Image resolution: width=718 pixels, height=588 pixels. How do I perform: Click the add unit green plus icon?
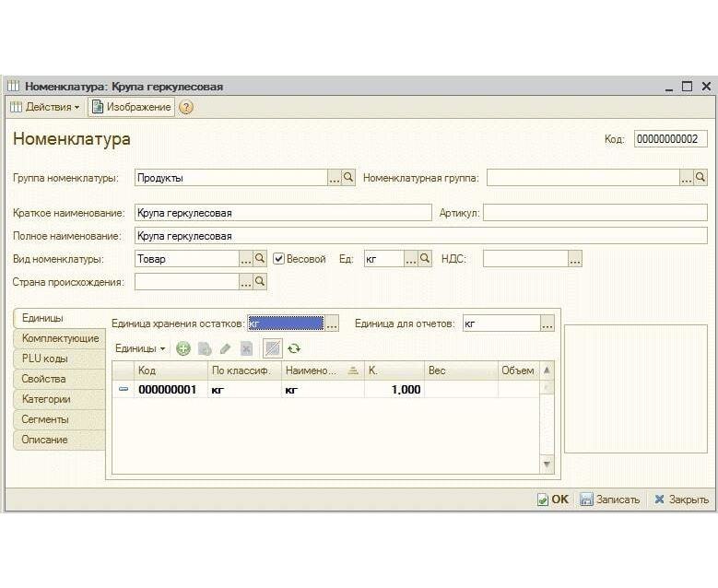pos(183,348)
